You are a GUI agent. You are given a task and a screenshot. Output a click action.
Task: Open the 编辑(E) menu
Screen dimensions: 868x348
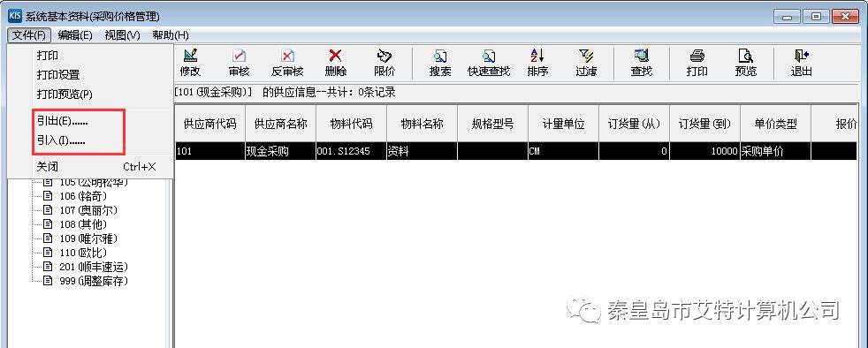[x=75, y=35]
